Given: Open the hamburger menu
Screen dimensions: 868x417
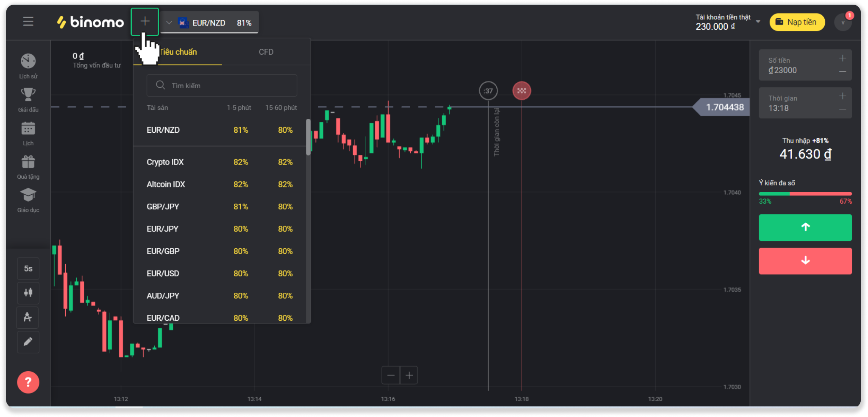Looking at the screenshot, I should click(28, 22).
